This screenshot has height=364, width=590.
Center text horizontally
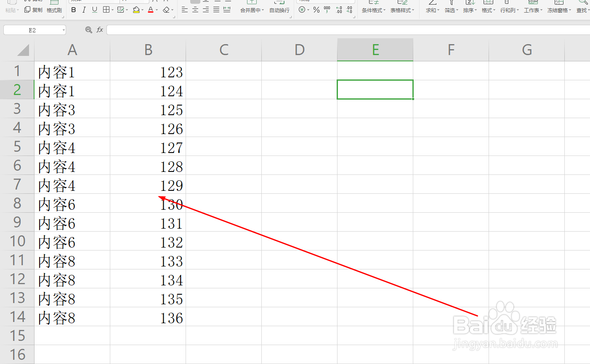click(195, 10)
